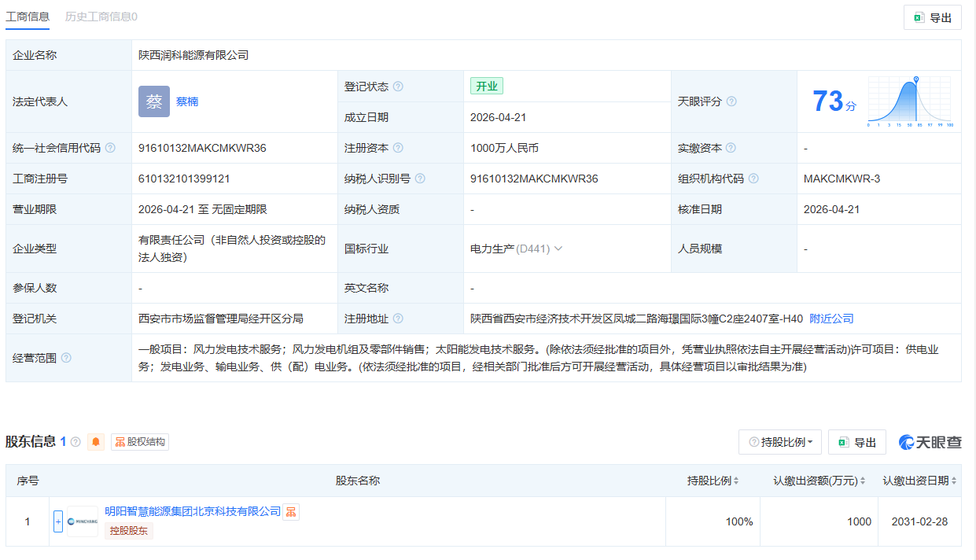The width and height of the screenshot is (976, 560).
Task: Open the 持股比例 dropdown filter
Action: (x=780, y=442)
